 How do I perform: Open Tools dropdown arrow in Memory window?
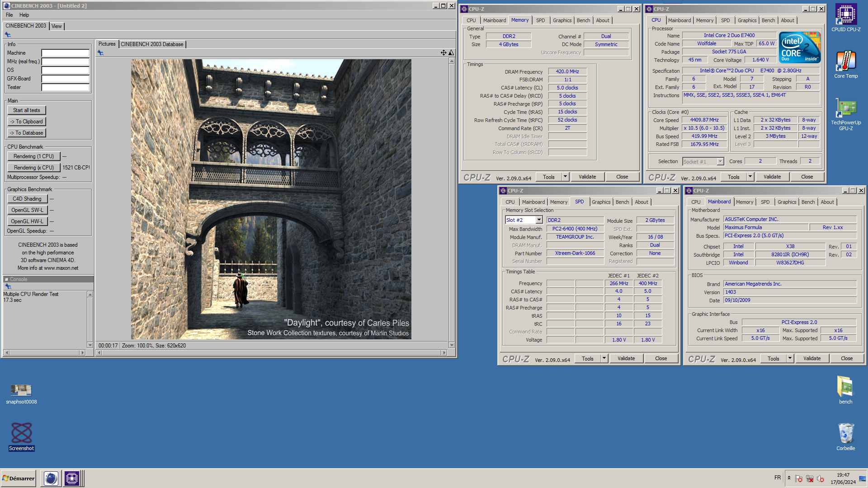click(565, 177)
